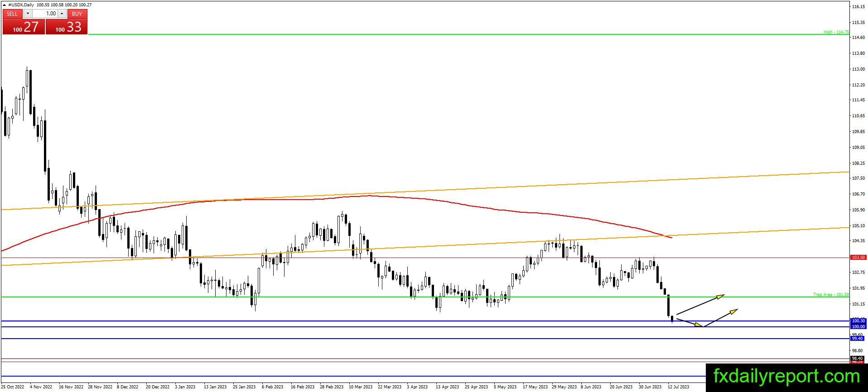Click the 30 Jun 2023 date label
This screenshot has width=868, height=392.
coord(650,387)
